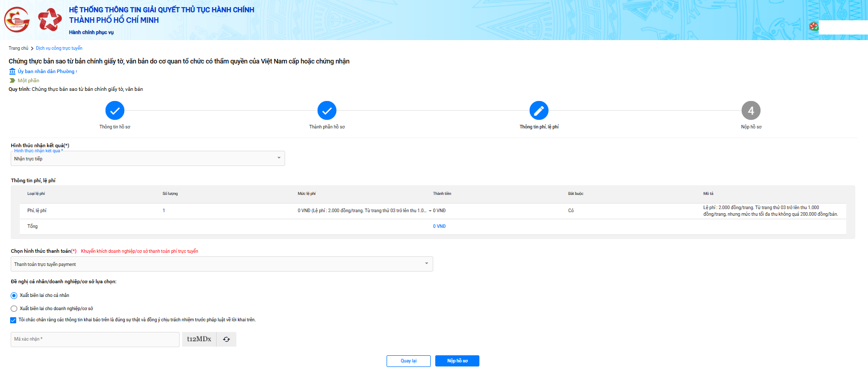The image size is (868, 369).
Task: Click the red star logo in header
Action: (x=50, y=20)
